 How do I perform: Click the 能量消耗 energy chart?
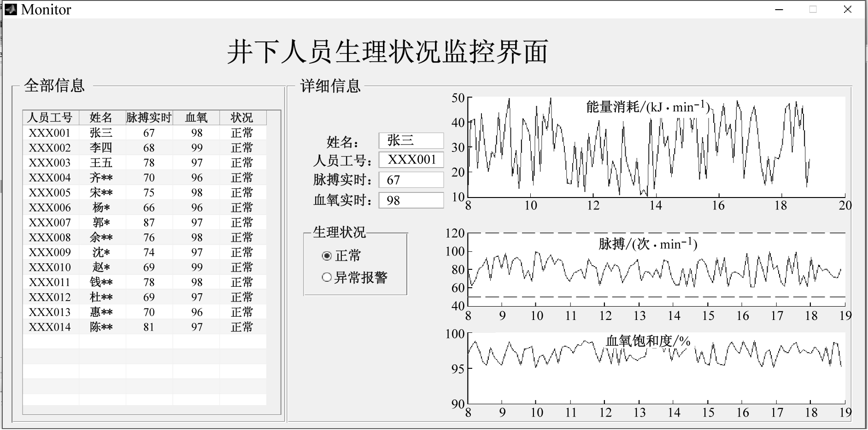(x=656, y=147)
